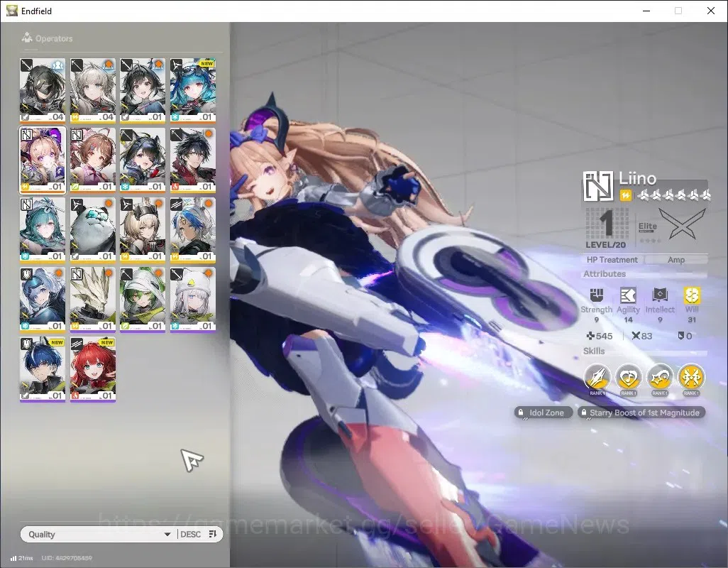Click the class emblem beside Liino's name

click(x=598, y=186)
